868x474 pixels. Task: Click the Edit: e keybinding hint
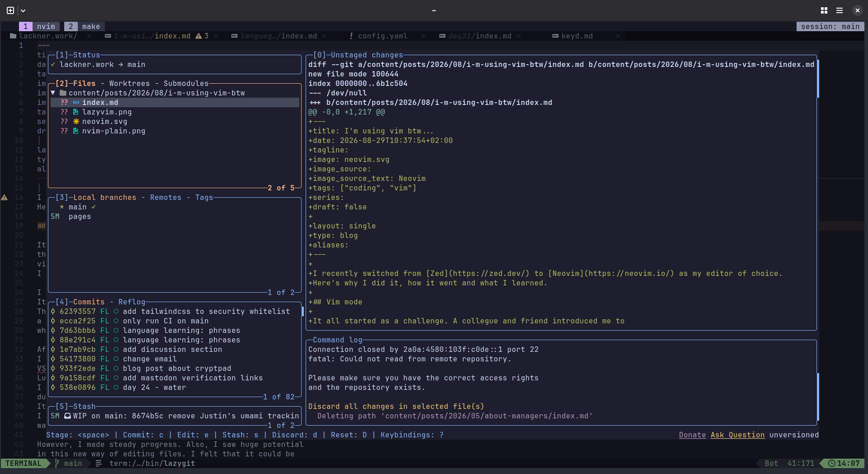[193, 435]
